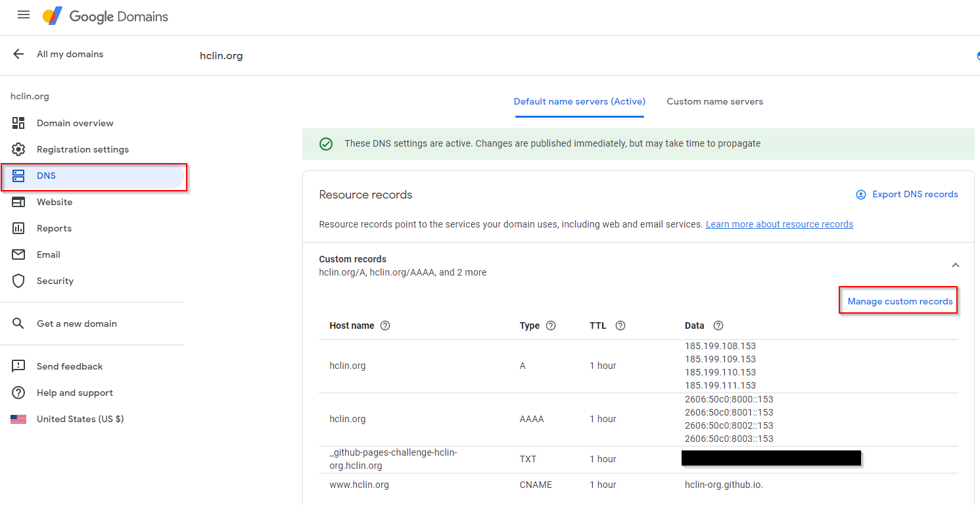Click the Website icon in sidebar
The image size is (980, 505).
pos(18,202)
